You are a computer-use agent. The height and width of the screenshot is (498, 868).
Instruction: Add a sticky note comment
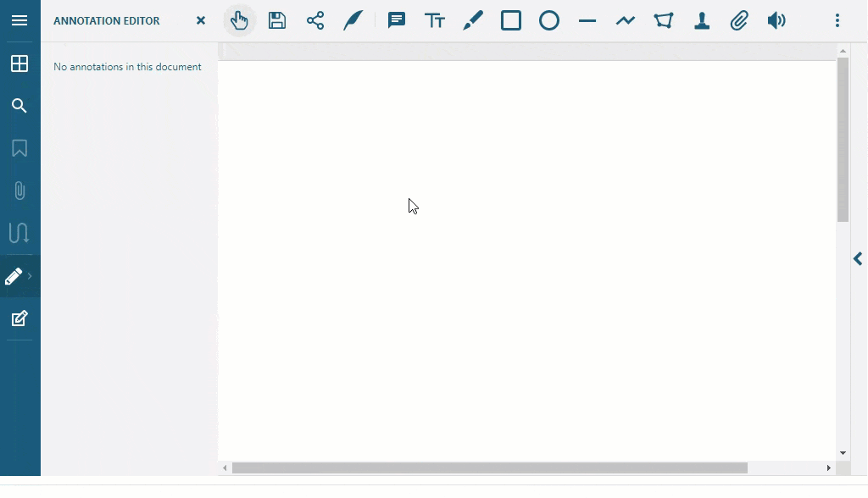[397, 20]
